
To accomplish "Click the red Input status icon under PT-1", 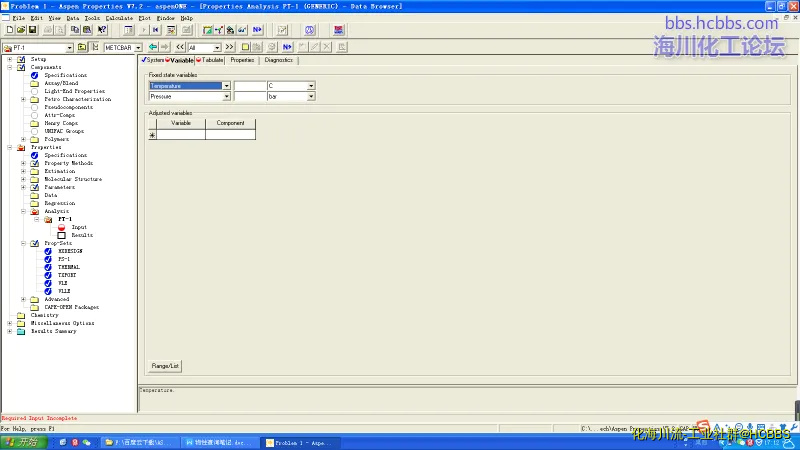I will [62, 227].
